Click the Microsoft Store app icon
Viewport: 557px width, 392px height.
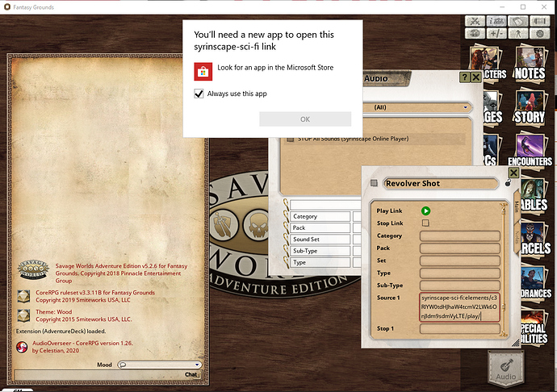pos(203,72)
